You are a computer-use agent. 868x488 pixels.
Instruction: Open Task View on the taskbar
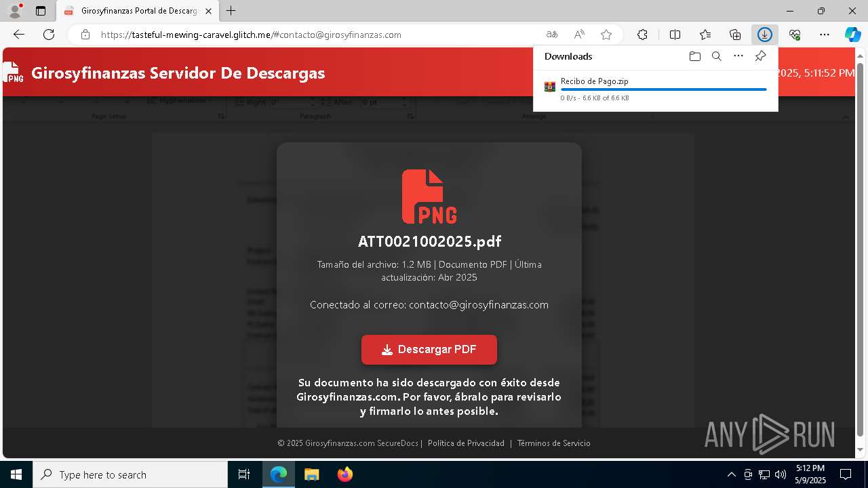coord(244,474)
